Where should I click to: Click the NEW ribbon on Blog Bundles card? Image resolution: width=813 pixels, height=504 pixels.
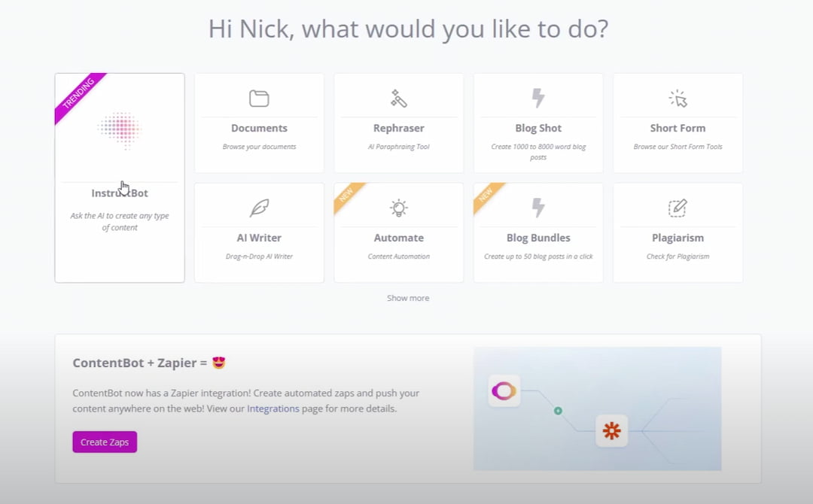486,196
